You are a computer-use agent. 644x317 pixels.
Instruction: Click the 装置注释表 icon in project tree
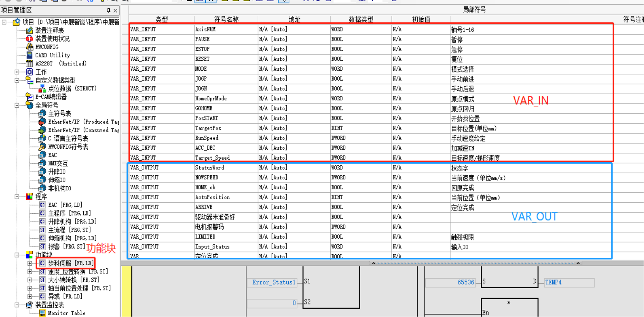[x=29, y=30]
